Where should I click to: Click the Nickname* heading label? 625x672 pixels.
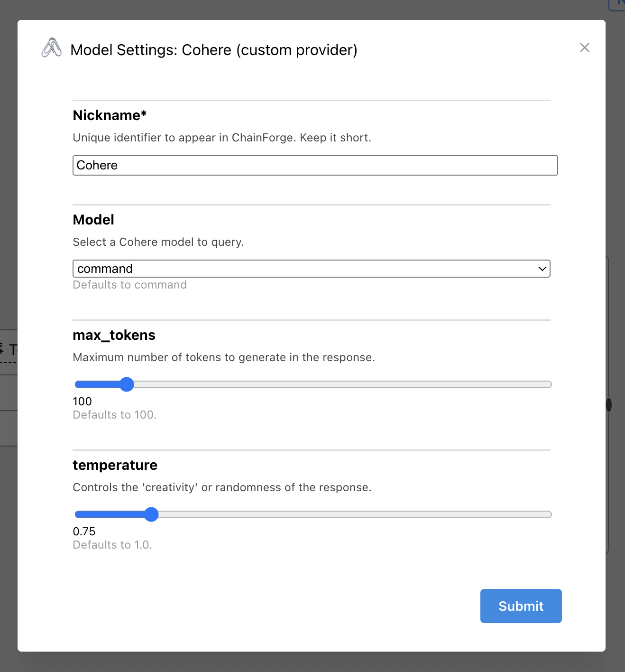[109, 115]
